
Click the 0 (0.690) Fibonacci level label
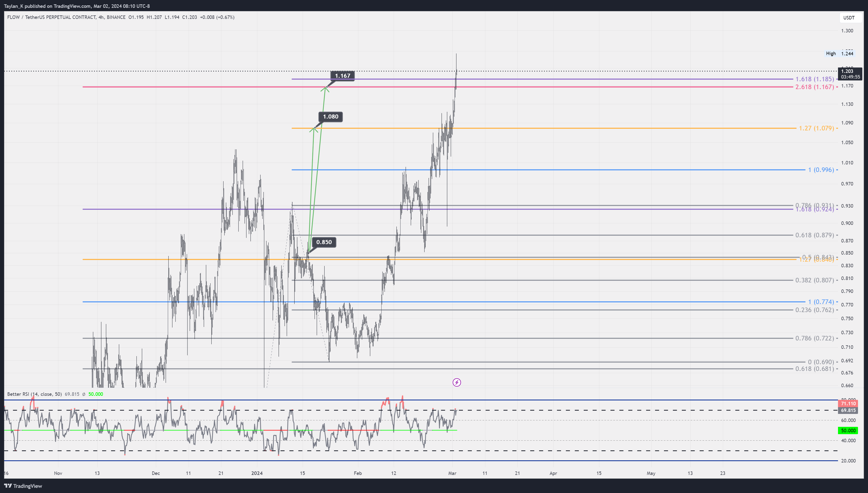[x=821, y=362]
